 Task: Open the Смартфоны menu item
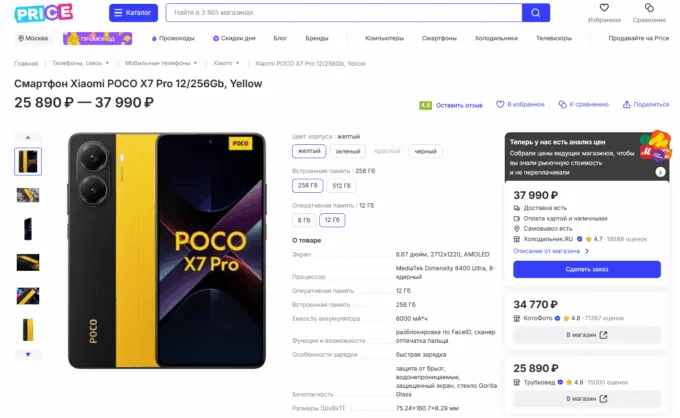(439, 38)
